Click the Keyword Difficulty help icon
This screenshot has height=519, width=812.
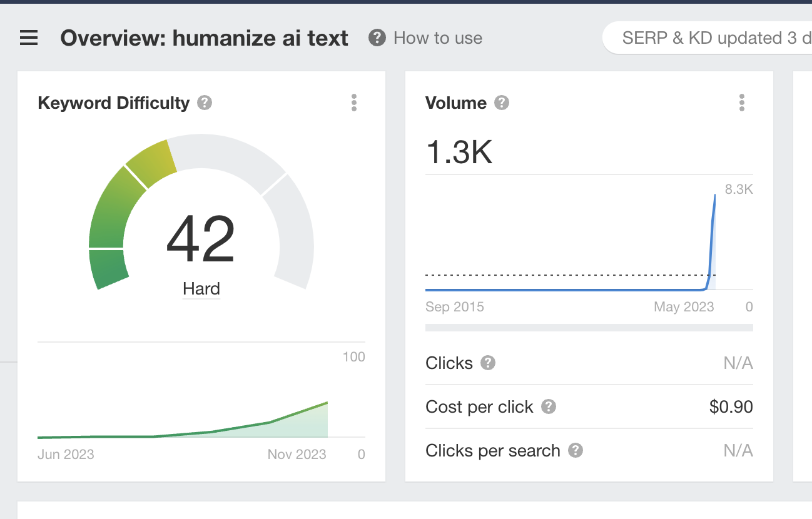(x=205, y=103)
